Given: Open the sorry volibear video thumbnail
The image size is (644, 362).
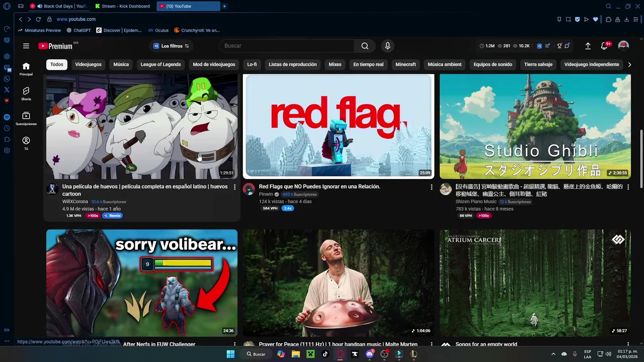Looking at the screenshot, I should (x=142, y=283).
